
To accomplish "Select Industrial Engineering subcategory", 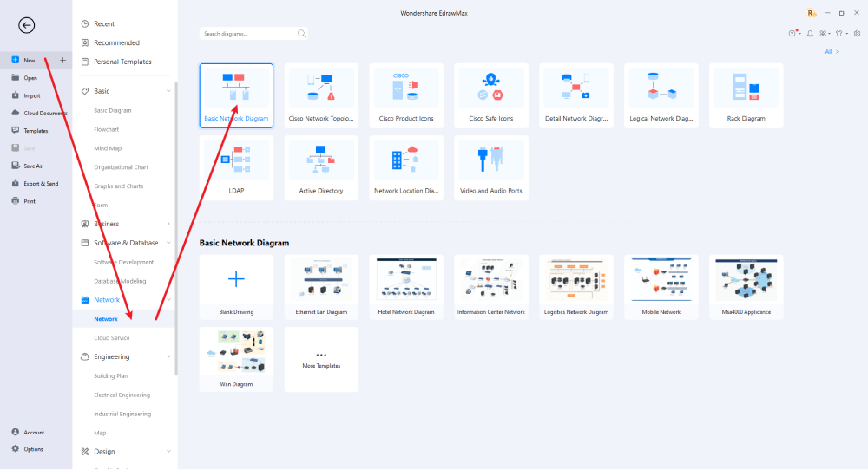I will 122,415.
